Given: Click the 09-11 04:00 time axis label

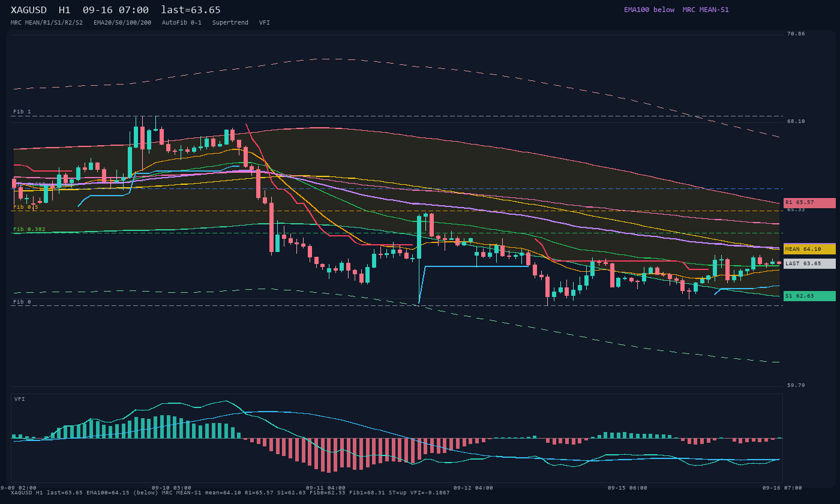Looking at the screenshot, I should coord(326,488).
